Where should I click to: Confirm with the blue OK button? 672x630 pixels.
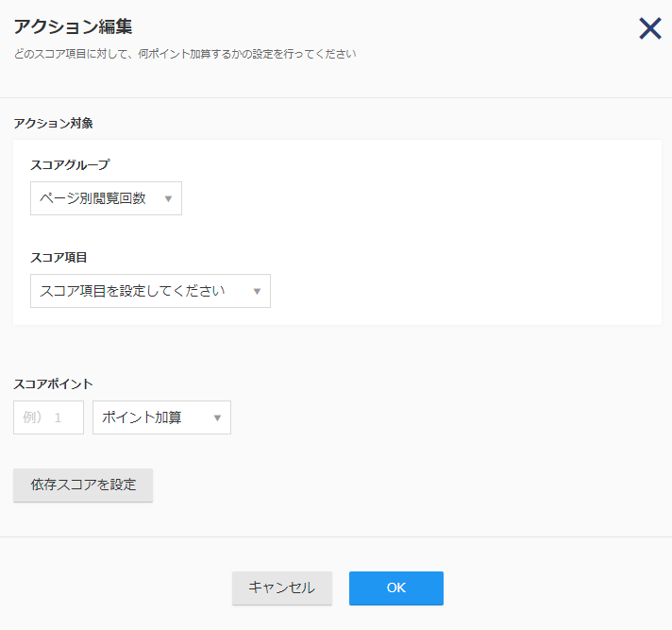(x=396, y=588)
